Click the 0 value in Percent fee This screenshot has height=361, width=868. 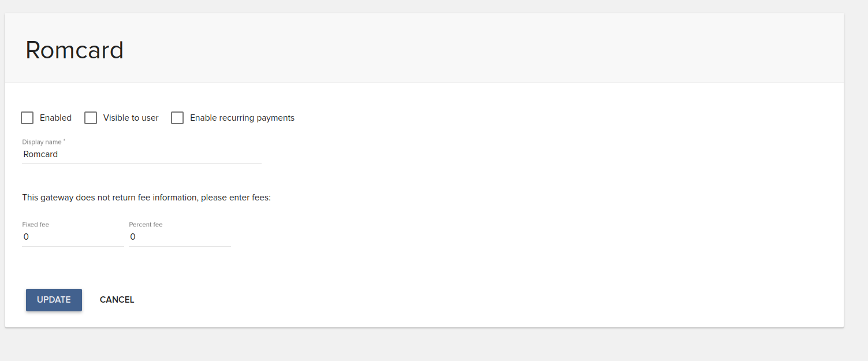[x=133, y=237]
